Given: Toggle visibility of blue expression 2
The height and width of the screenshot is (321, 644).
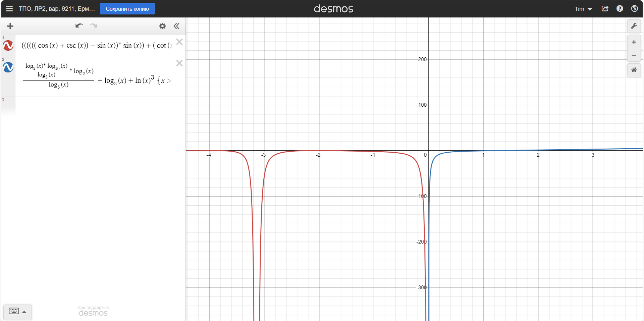Looking at the screenshot, I should click(x=8, y=67).
